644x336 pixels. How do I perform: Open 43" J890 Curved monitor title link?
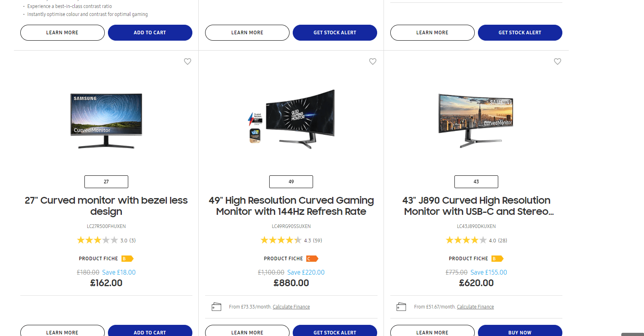pyautogui.click(x=476, y=206)
